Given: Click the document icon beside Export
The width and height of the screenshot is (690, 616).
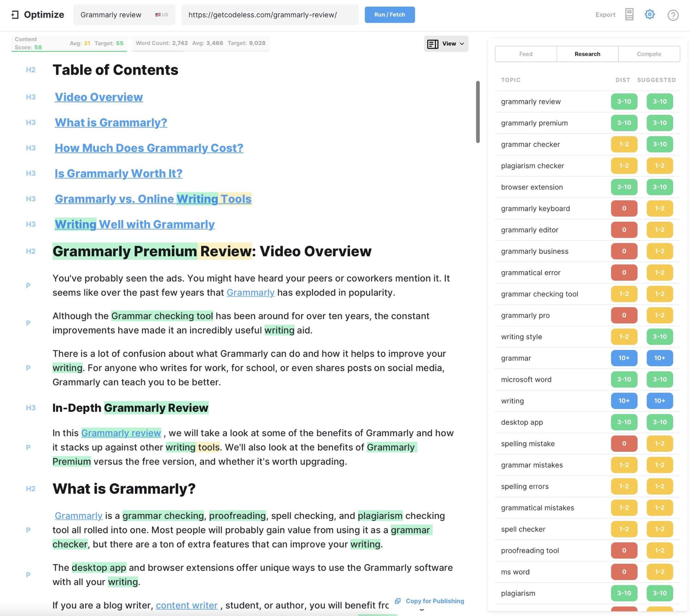Looking at the screenshot, I should pos(629,14).
